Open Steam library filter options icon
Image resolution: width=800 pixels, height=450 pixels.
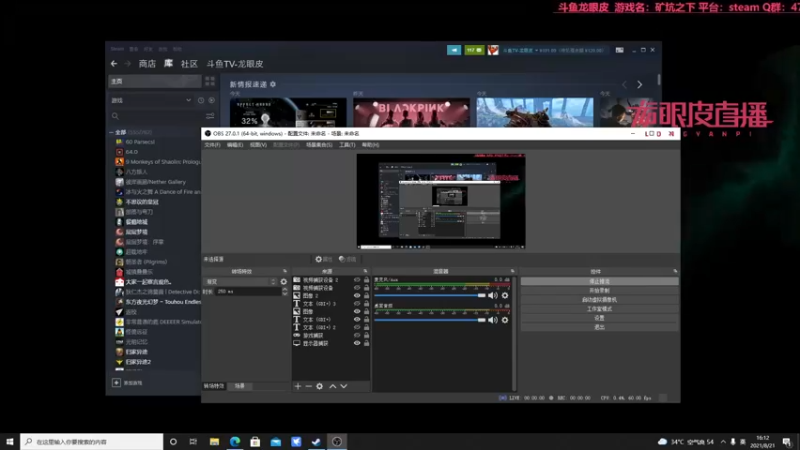pos(210,116)
